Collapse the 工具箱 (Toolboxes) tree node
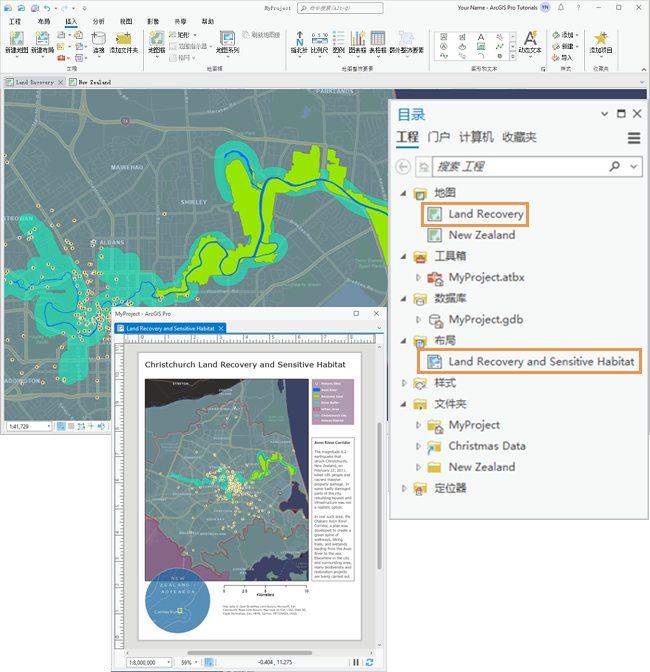The image size is (650, 672). point(403,257)
